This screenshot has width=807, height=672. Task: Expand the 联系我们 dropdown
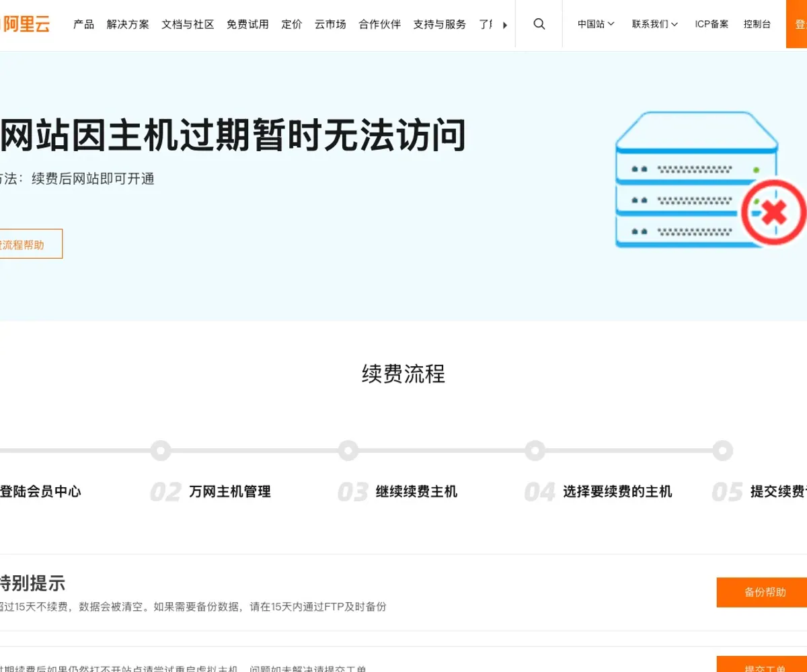[x=655, y=24]
